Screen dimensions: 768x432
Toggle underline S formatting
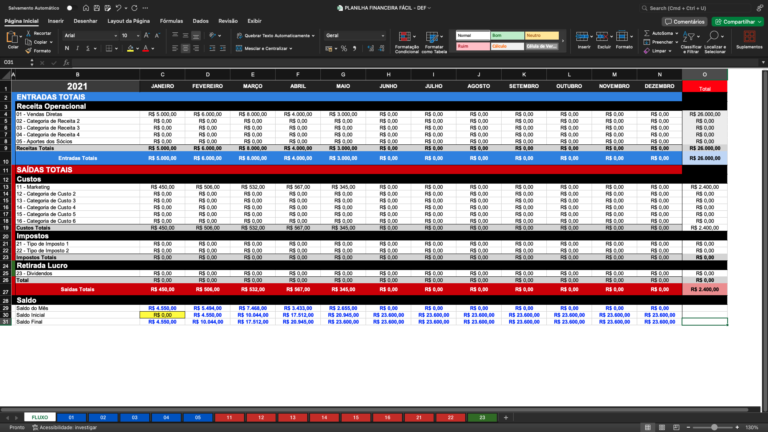[88, 48]
